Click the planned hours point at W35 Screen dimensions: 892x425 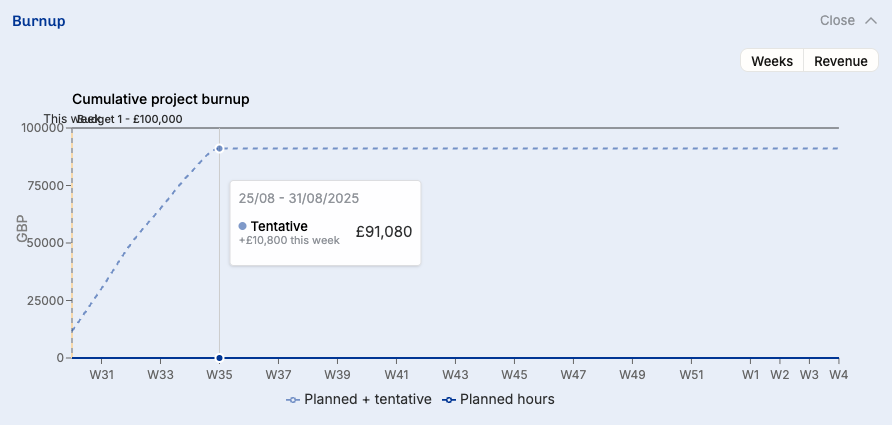click(219, 358)
